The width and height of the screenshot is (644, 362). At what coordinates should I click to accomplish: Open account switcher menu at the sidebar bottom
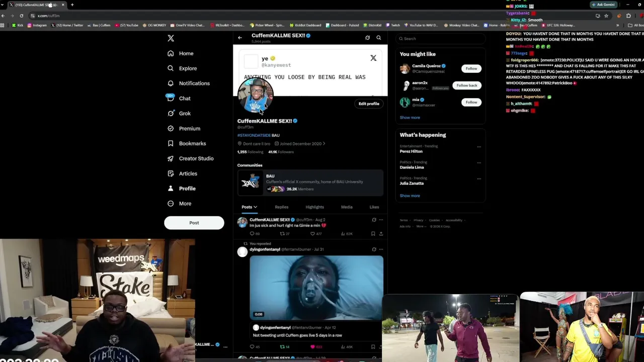pyautogui.click(x=225, y=346)
